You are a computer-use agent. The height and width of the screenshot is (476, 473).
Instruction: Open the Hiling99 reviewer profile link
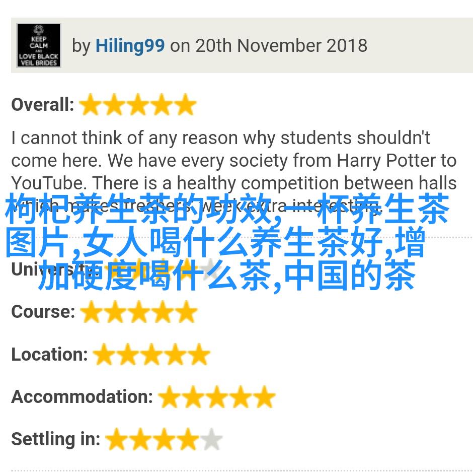pos(130,46)
